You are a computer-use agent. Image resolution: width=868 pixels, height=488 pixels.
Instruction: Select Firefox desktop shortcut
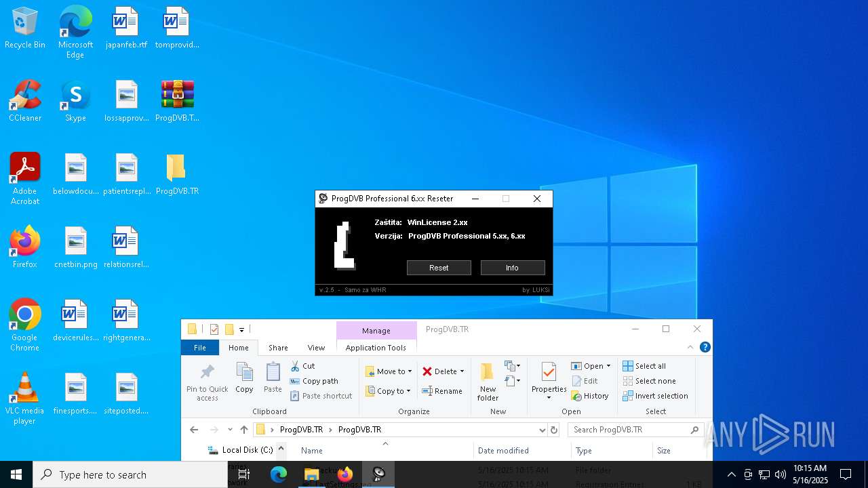tap(25, 247)
